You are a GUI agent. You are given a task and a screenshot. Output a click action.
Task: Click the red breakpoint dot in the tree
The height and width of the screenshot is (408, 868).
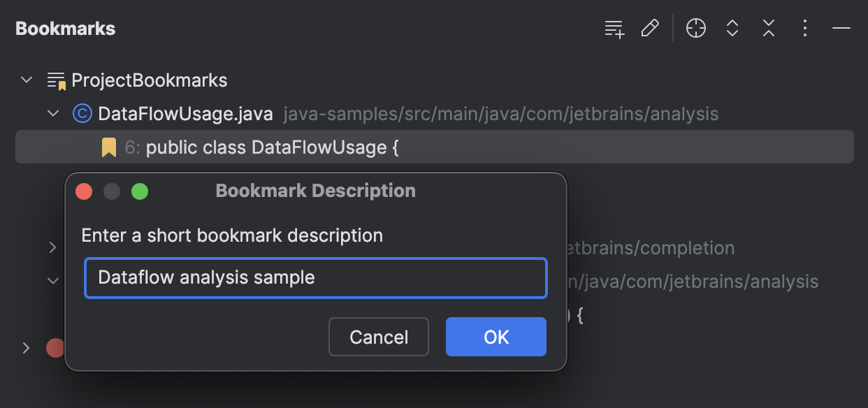[x=55, y=347]
